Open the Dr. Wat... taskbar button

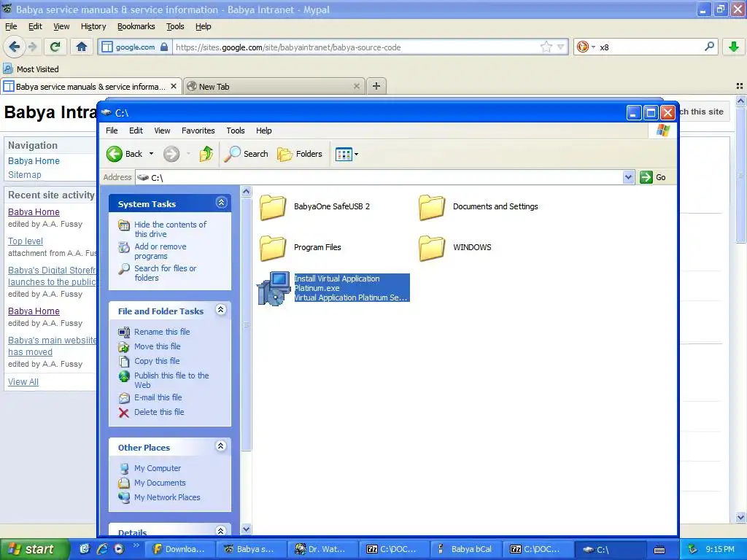(x=322, y=549)
